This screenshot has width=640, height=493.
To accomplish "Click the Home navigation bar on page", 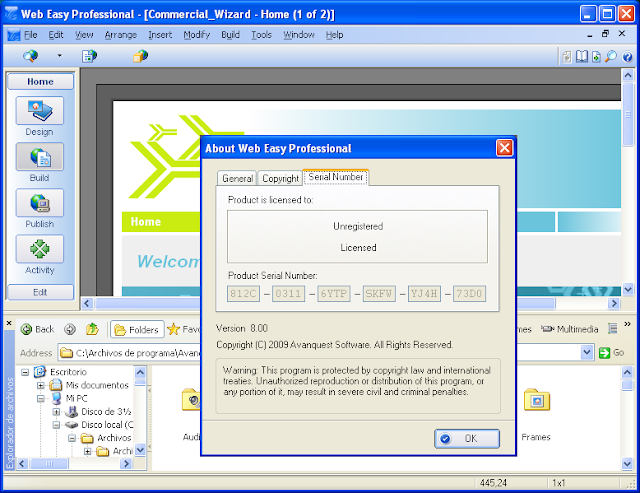I will pos(161,222).
